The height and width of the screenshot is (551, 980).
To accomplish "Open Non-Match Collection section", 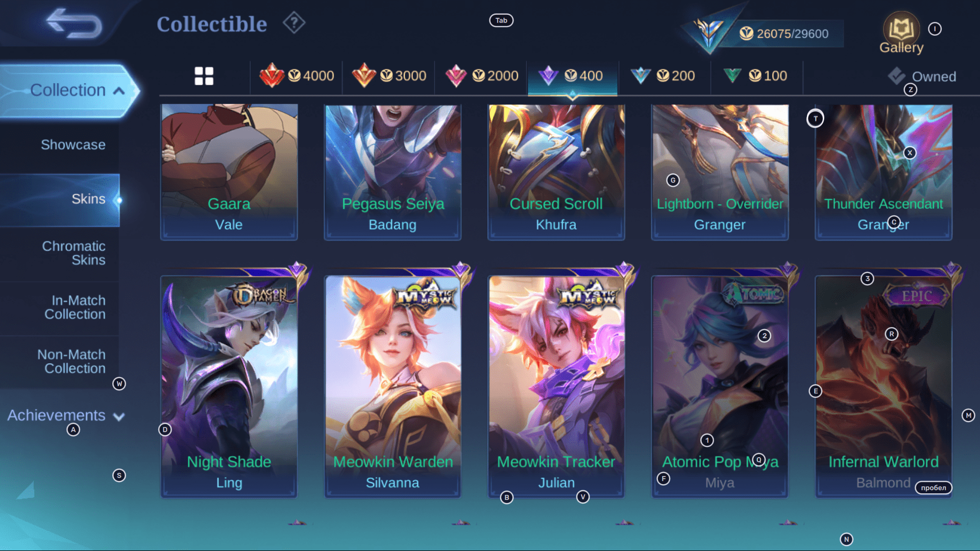I will (x=71, y=361).
